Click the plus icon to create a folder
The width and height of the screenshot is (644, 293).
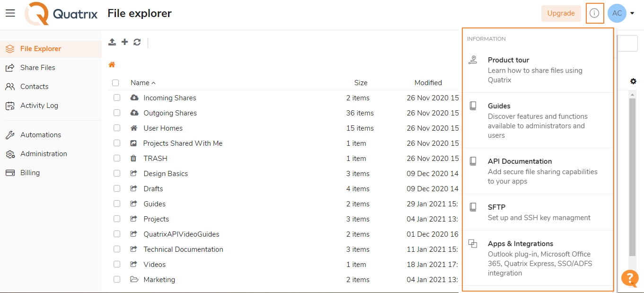click(x=125, y=42)
